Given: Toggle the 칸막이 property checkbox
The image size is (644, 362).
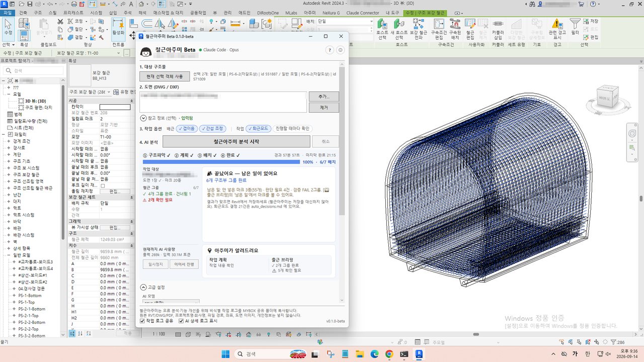Looking at the screenshot, I should [115, 107].
